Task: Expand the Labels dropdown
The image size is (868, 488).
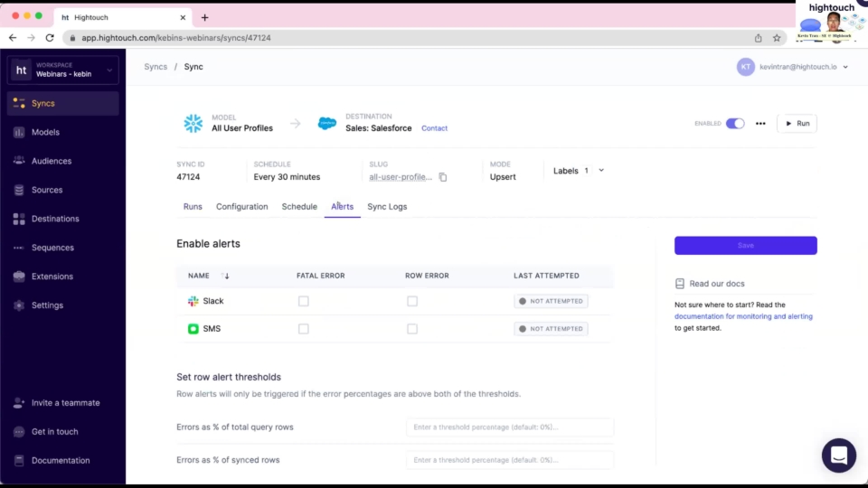Action: 601,170
